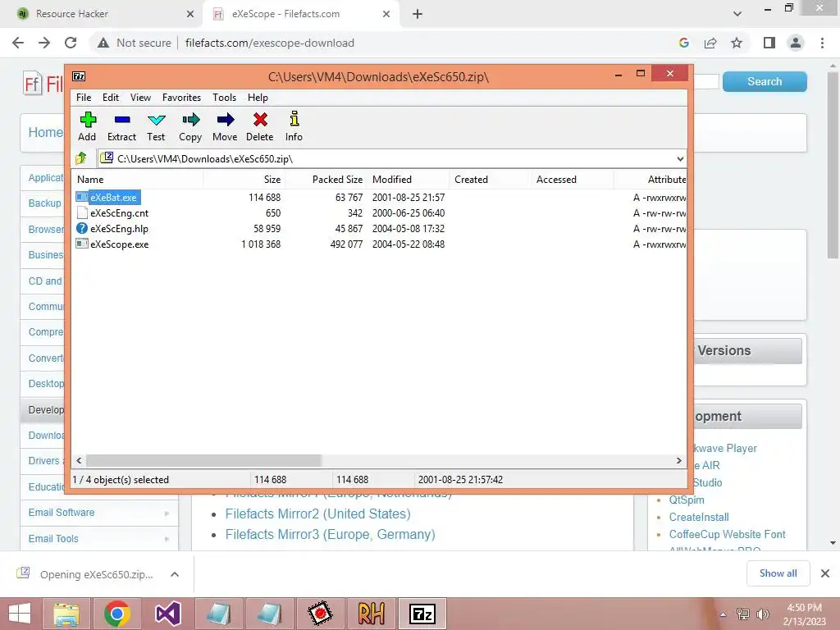This screenshot has height=630, width=840.
Task: Click the Add toolbar icon in 7-Zip
Action: tap(87, 120)
